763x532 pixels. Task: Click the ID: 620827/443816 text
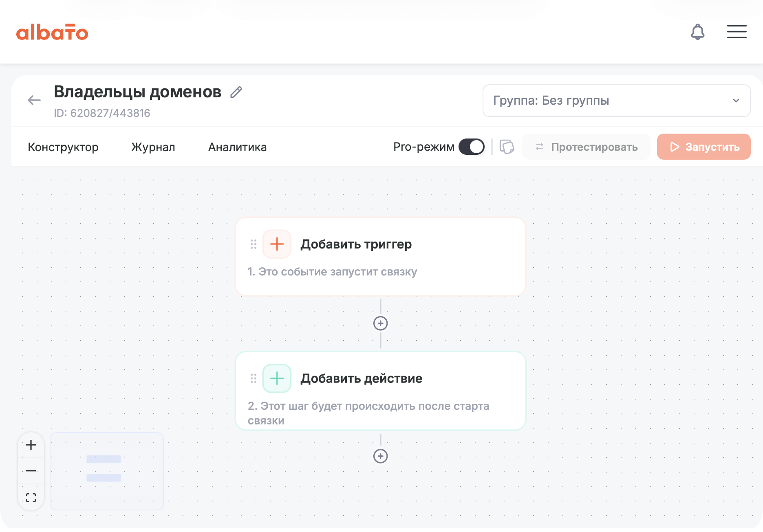pos(102,113)
